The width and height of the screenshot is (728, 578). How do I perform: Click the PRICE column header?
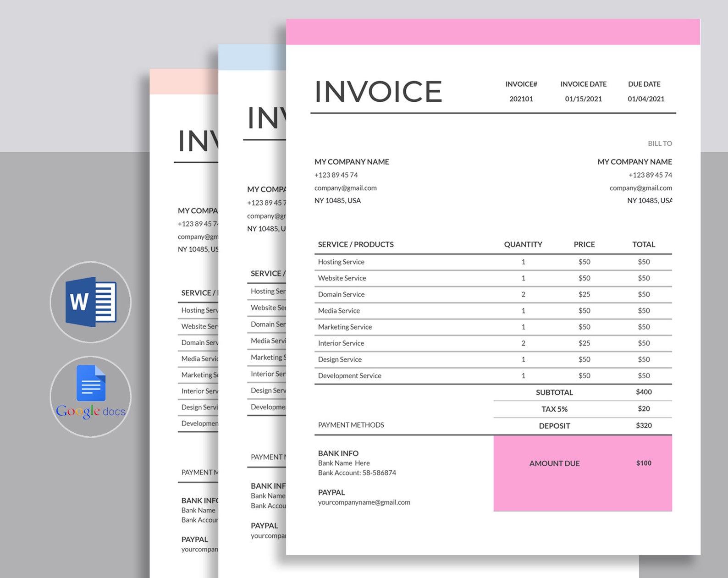pyautogui.click(x=584, y=244)
